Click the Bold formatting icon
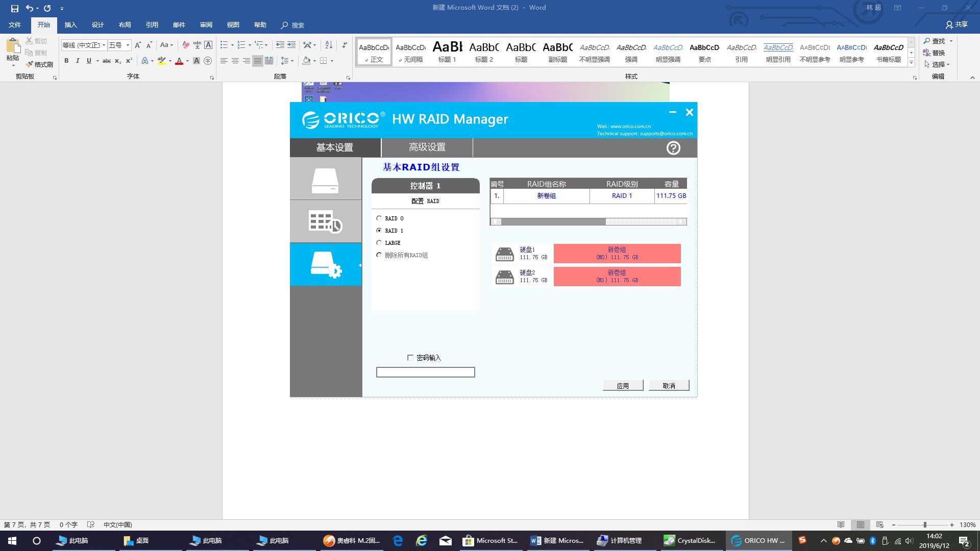The image size is (980, 551). (66, 61)
